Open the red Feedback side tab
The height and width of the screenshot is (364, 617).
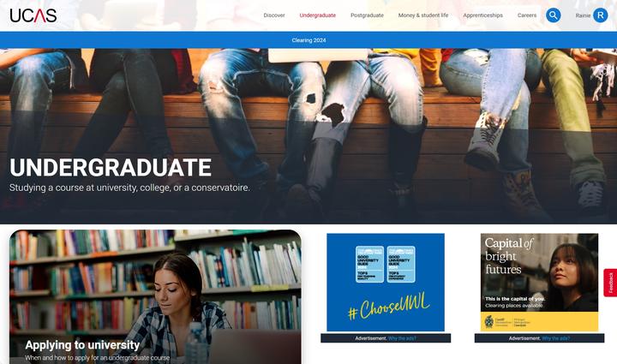point(610,283)
